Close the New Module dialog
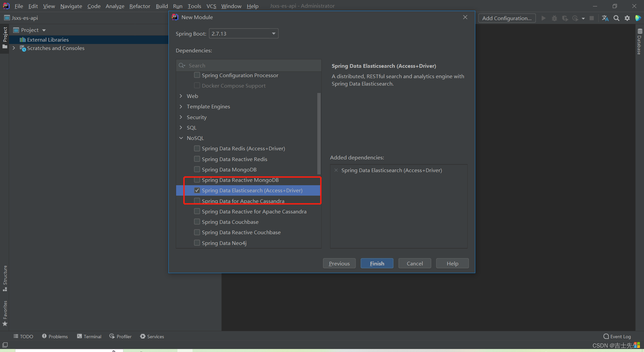The image size is (644, 352). [465, 17]
